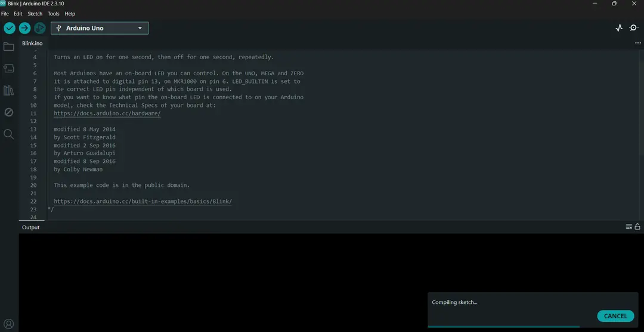The height and width of the screenshot is (332, 644).
Task: Click the Arduino app icon in title bar
Action: coord(3,4)
